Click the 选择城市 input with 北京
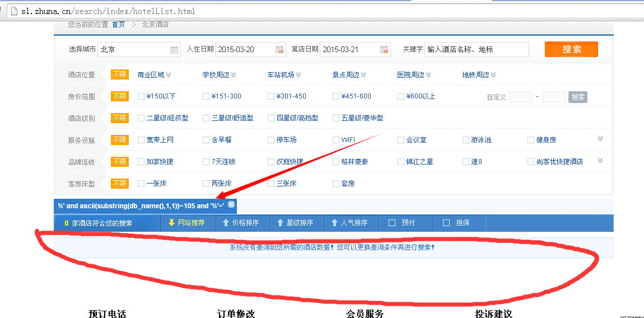The image size is (644, 318). 139,50
